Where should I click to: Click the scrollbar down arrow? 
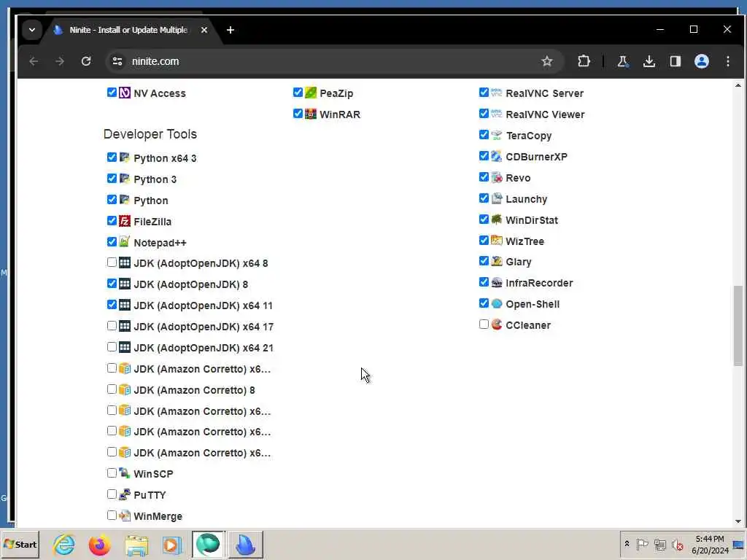tap(738, 521)
